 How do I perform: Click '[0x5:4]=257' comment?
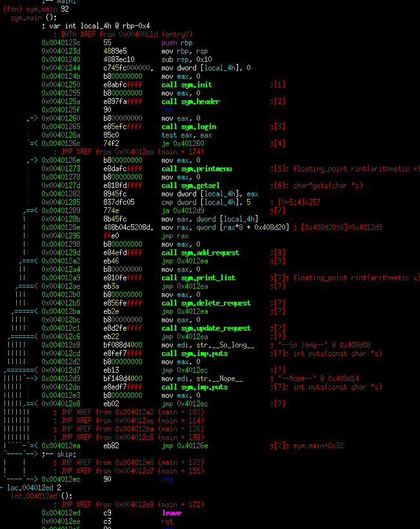point(299,202)
